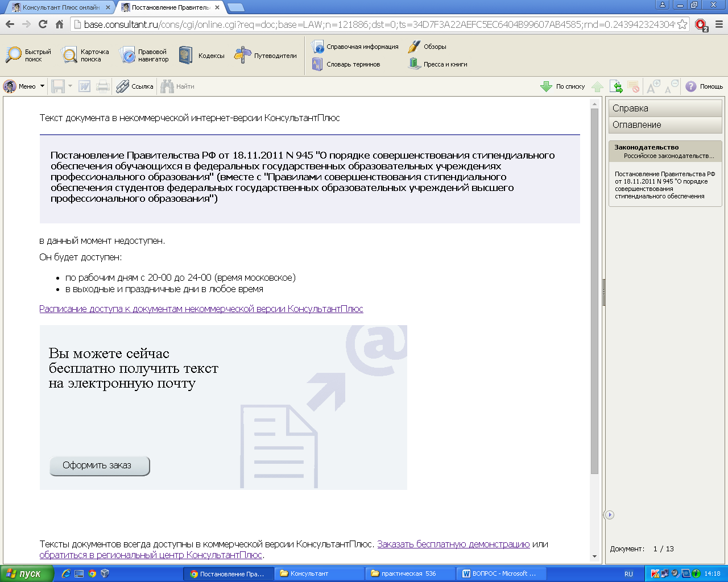This screenshot has width=728, height=582.
Task: Click the address bar URL
Action: point(379,24)
